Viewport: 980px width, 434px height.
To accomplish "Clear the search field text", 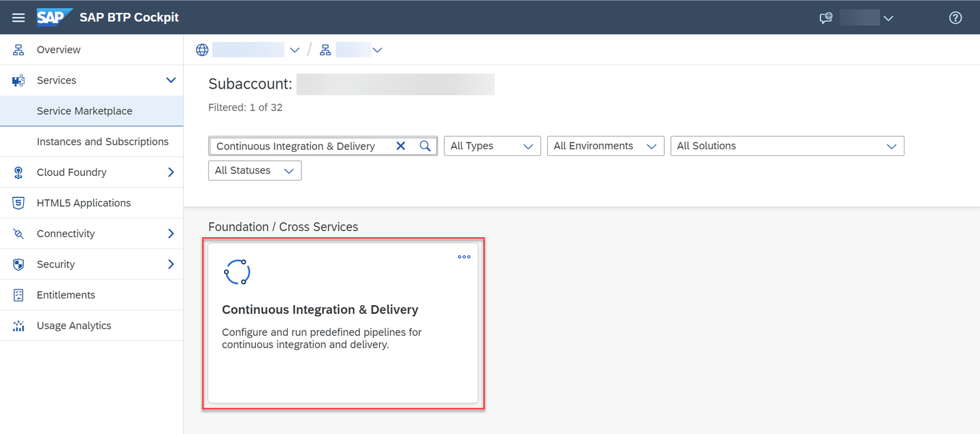I will point(401,146).
